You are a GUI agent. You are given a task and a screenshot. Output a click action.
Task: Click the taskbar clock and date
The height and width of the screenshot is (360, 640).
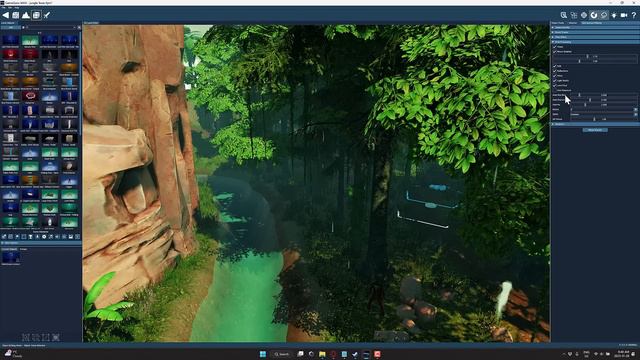[623, 354]
